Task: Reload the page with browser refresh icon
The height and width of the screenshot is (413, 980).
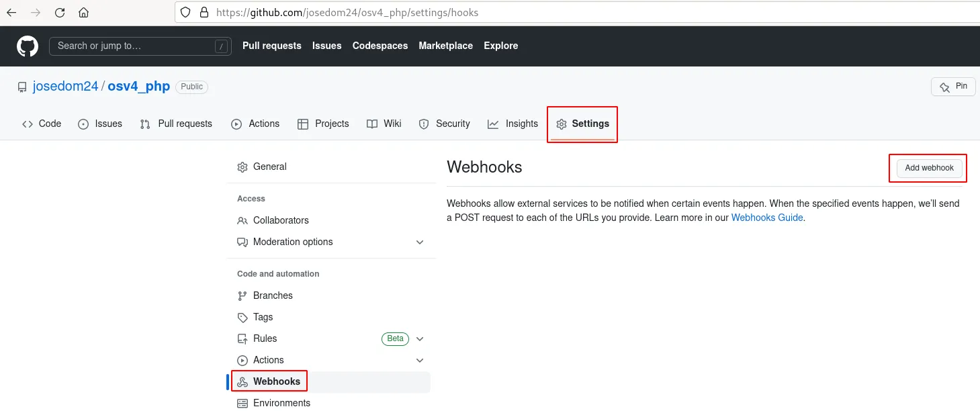Action: point(60,13)
